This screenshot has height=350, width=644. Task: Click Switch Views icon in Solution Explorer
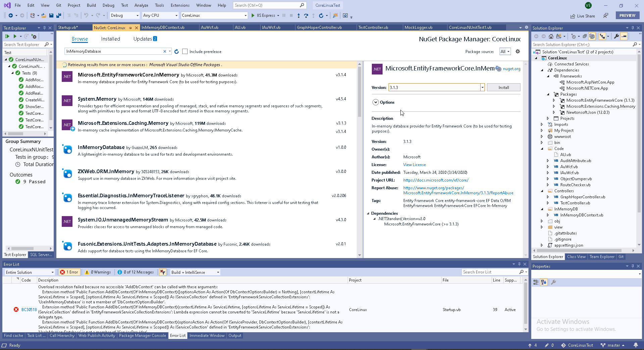tap(559, 36)
